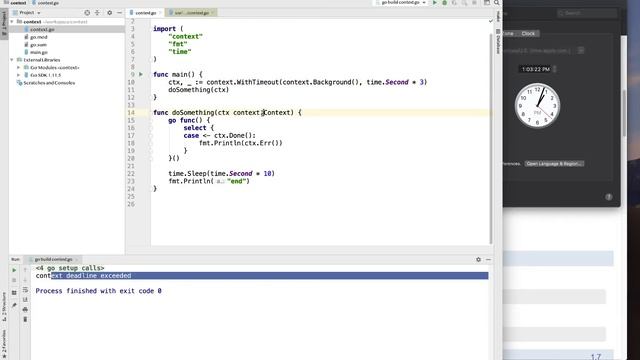Click the scrollbar of the window behind preferences

(x=624, y=113)
